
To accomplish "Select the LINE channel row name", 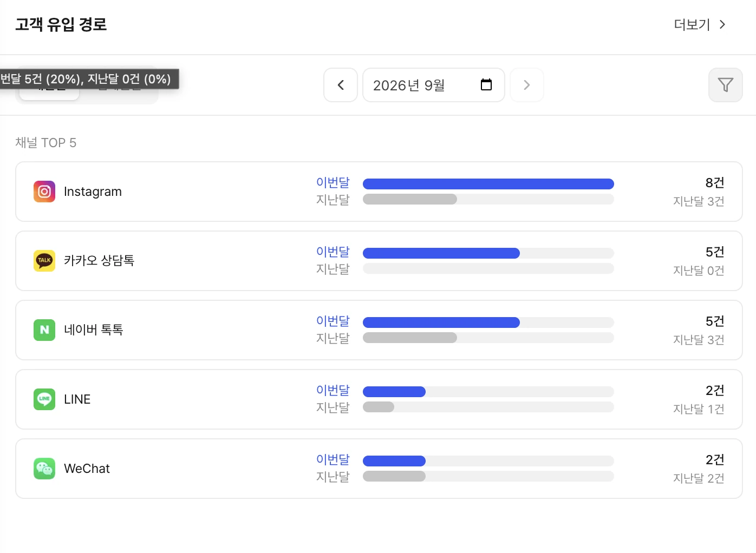I will [x=77, y=399].
